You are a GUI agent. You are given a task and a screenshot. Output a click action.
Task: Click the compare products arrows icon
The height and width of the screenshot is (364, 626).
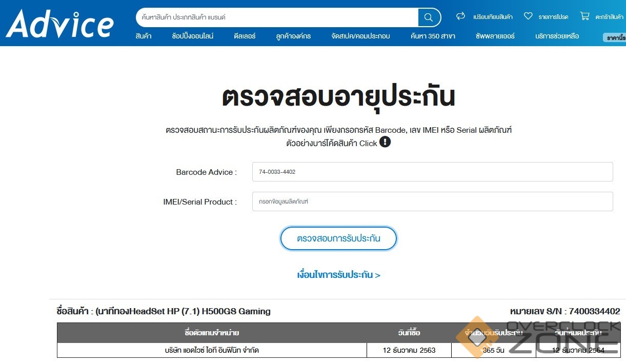click(460, 16)
